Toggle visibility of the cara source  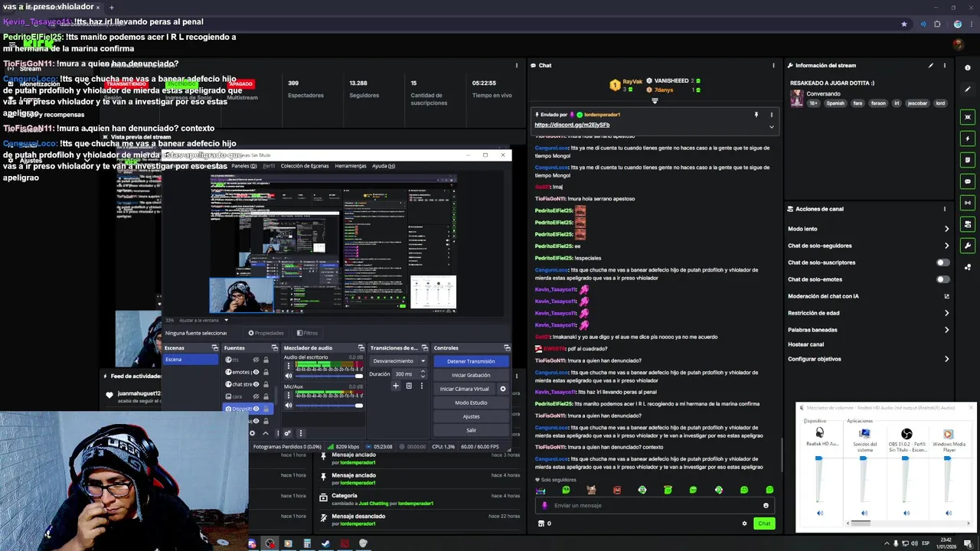(256, 396)
